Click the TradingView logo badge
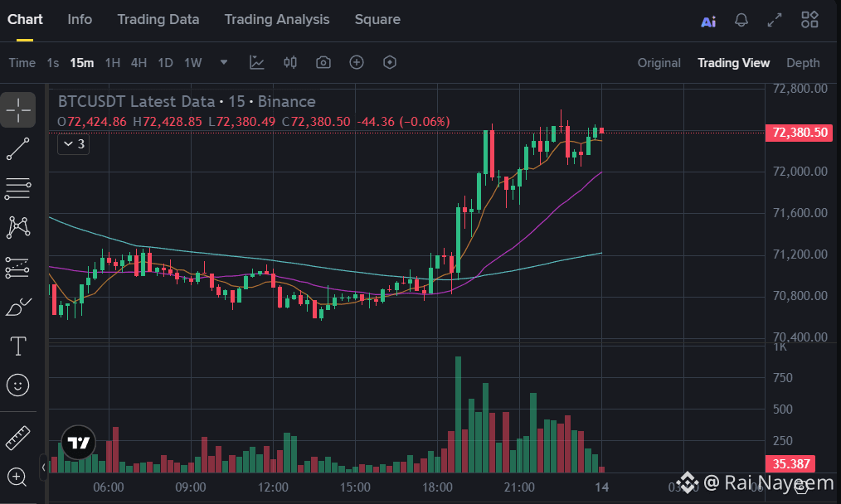 pyautogui.click(x=78, y=443)
